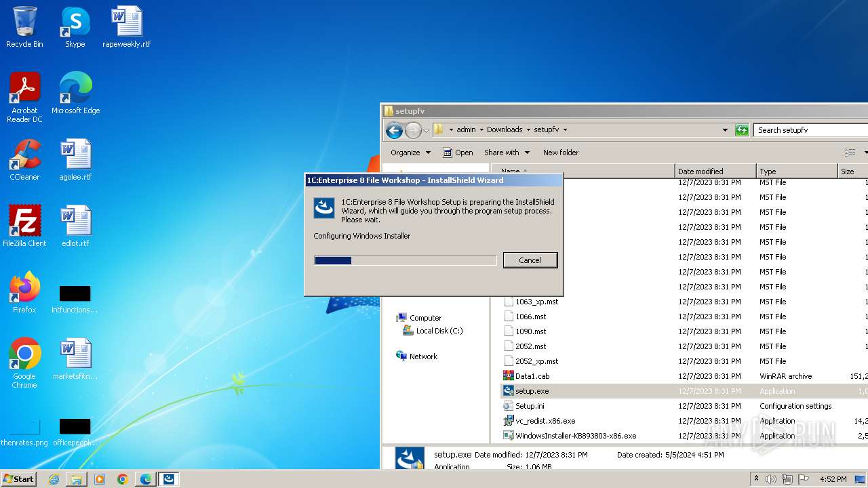Screen dimensions: 868x488
Task: Switch to the installer taskbar button
Action: (169, 479)
